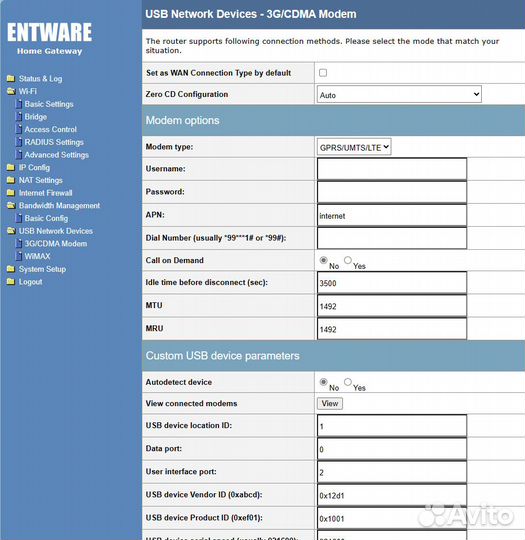The width and height of the screenshot is (525, 540).
Task: Click the page icon beside Bridge
Action: [19, 116]
